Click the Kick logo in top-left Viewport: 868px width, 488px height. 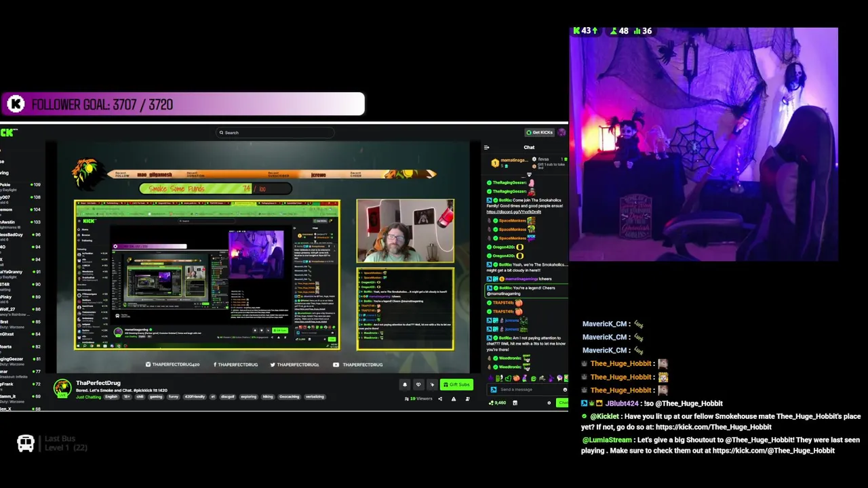point(9,132)
